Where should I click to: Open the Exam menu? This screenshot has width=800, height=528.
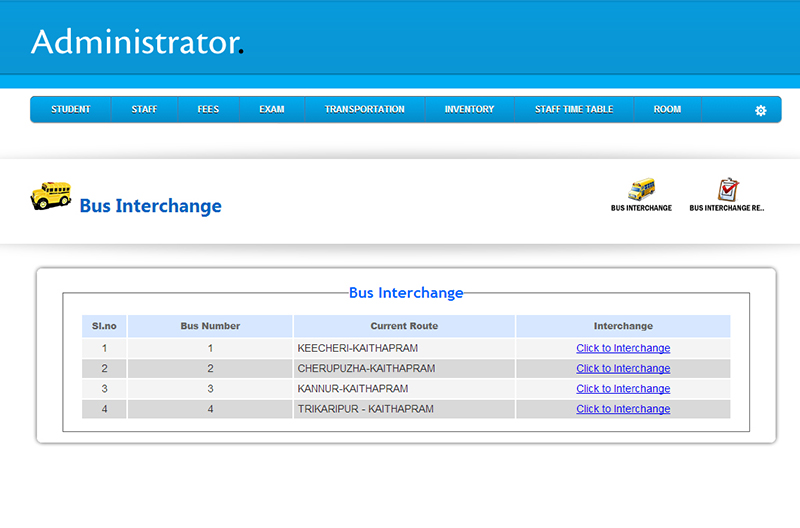point(272,109)
